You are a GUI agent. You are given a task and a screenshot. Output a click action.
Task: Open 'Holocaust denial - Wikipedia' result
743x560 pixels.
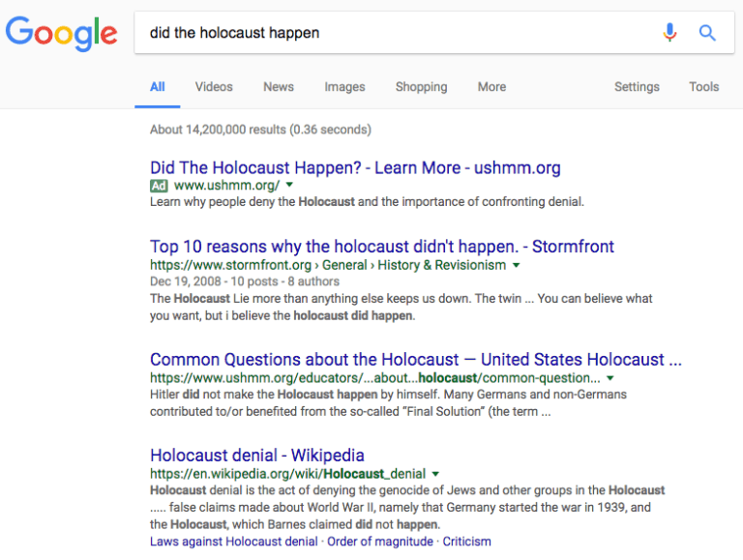click(x=257, y=455)
